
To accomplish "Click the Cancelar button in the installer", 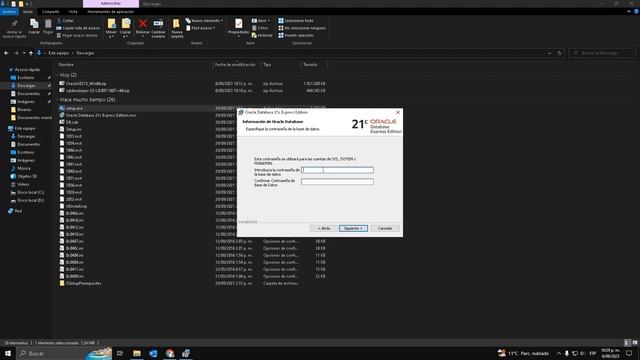I will coord(385,228).
